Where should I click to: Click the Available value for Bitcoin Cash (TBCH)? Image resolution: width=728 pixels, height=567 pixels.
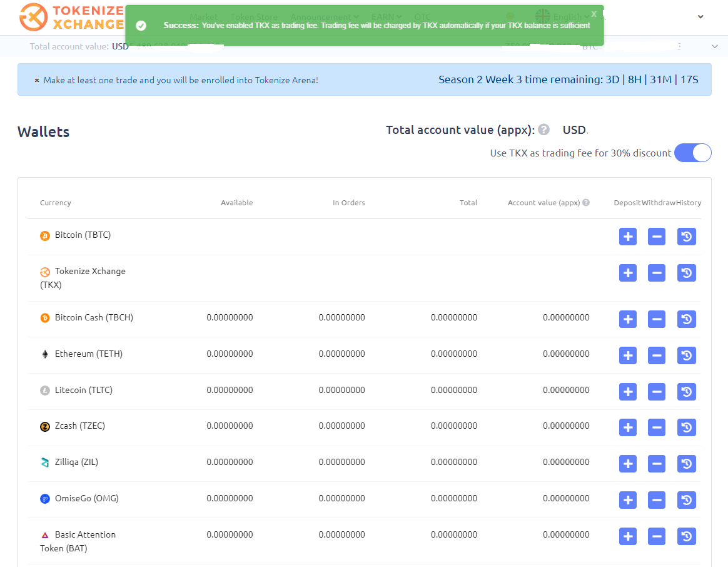[x=230, y=317]
